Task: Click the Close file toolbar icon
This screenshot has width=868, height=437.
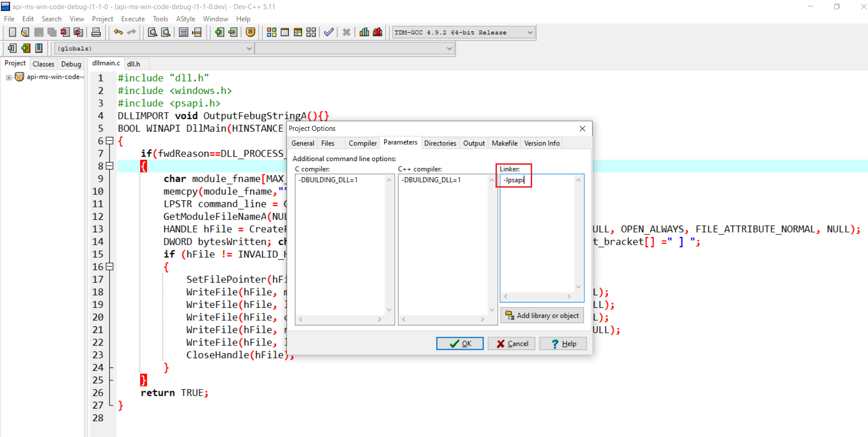Action: click(65, 32)
